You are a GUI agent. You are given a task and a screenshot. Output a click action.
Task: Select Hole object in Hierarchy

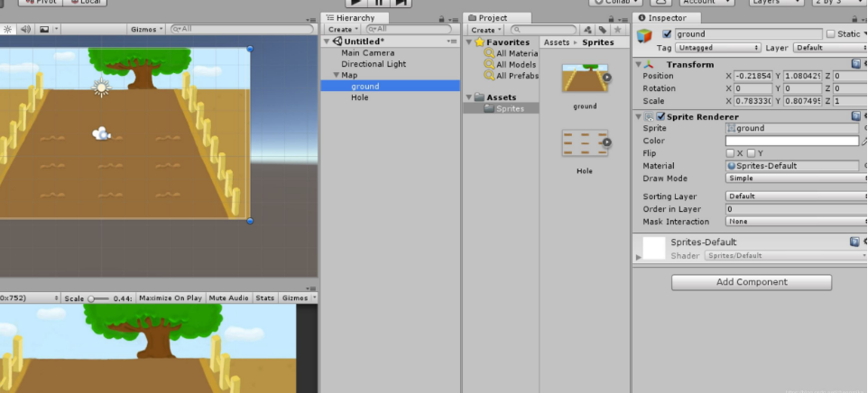359,97
